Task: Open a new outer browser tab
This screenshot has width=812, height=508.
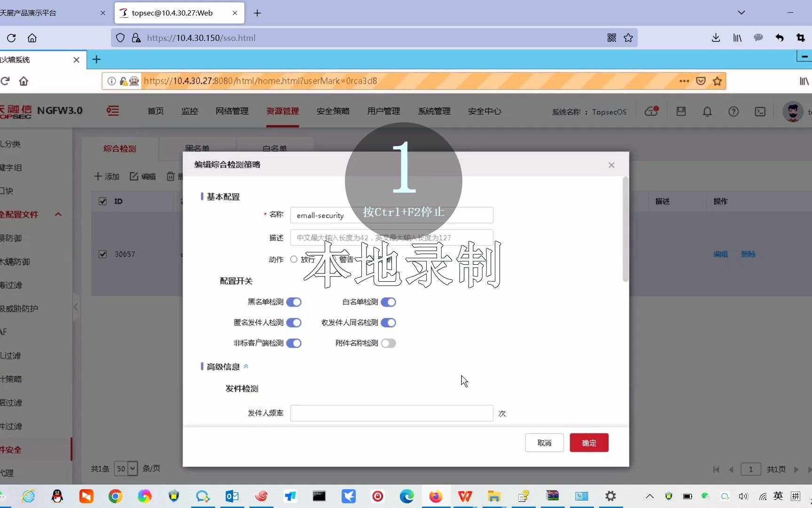Action: coord(257,13)
